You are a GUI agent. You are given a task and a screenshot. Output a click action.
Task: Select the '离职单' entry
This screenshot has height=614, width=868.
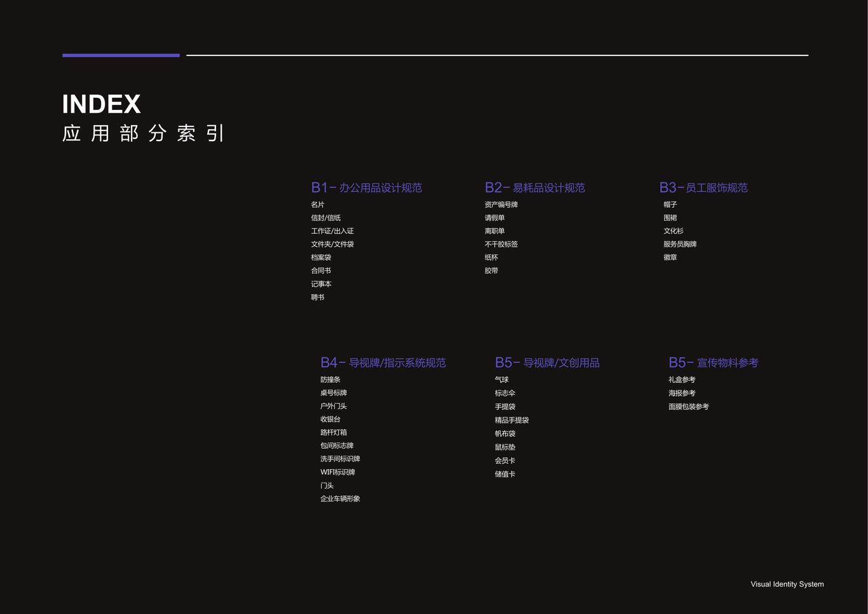tap(495, 231)
